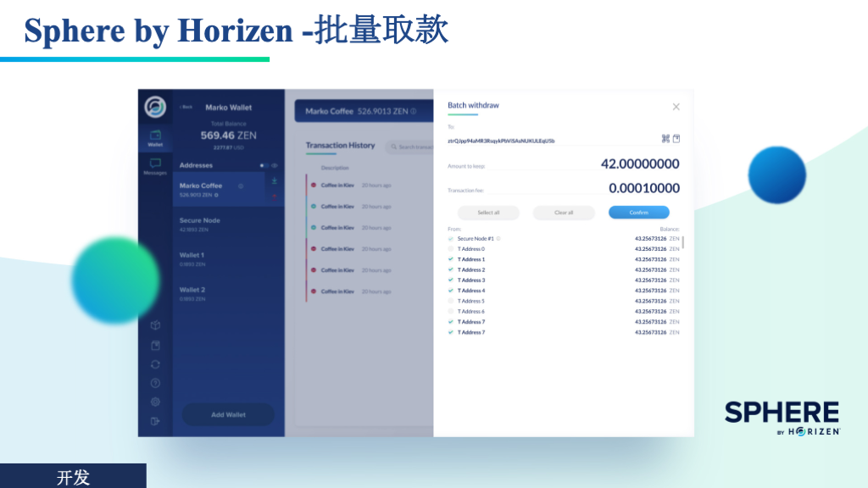
Task: Select the Secure Node address entry
Action: click(x=229, y=224)
